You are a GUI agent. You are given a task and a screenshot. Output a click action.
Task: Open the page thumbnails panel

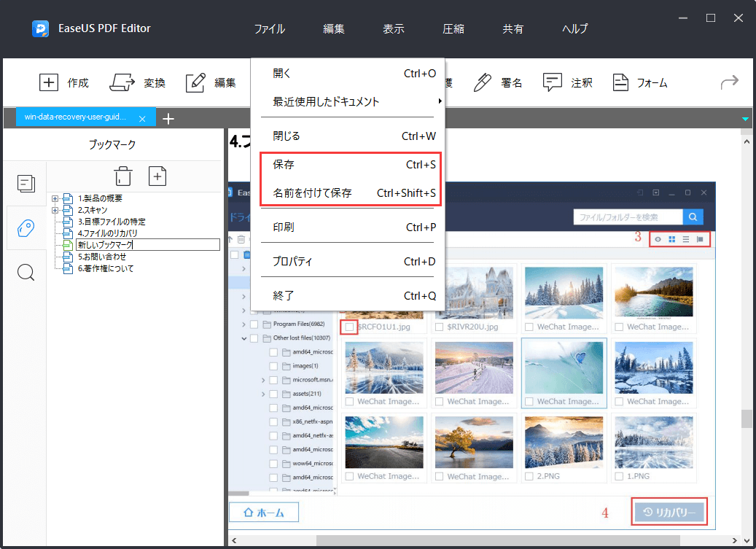coord(26,184)
